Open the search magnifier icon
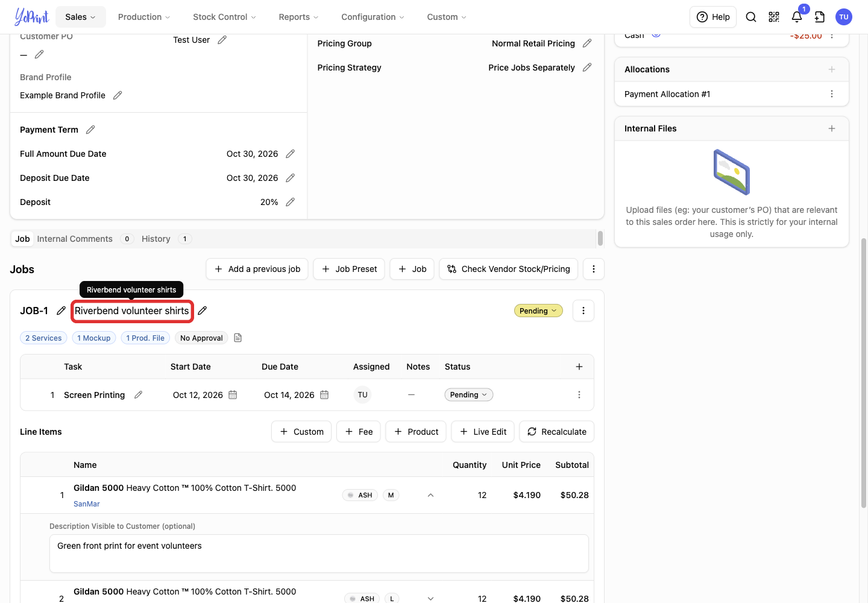 [x=751, y=17]
